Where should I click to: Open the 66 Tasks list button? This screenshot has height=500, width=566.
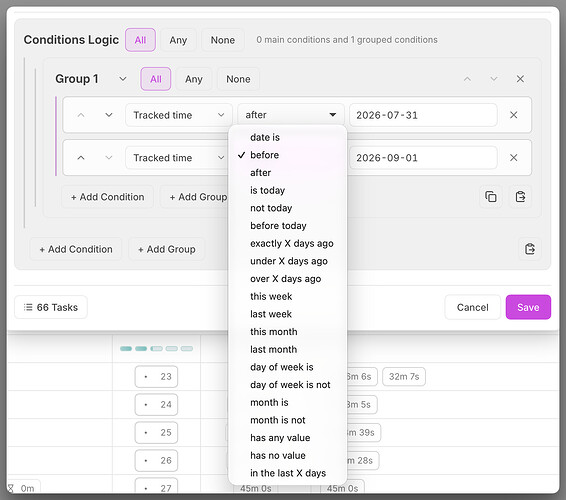[51, 307]
